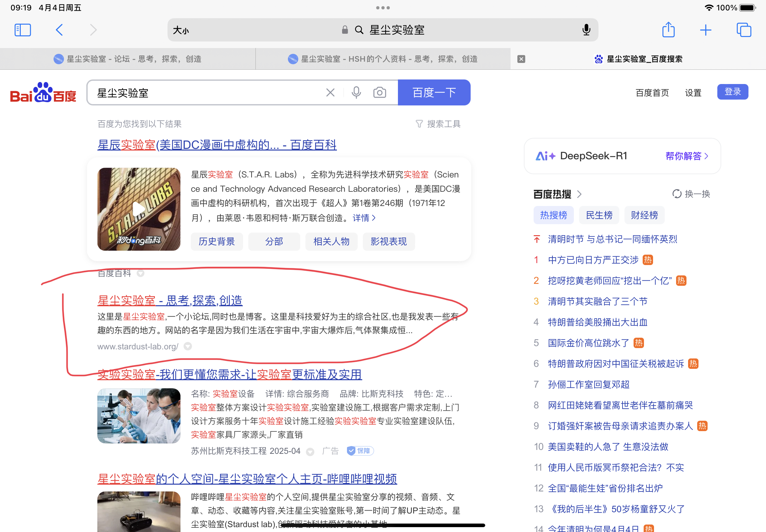Open hot search 国际金价高位跳水了
Screen dimensions: 766x532
588,343
